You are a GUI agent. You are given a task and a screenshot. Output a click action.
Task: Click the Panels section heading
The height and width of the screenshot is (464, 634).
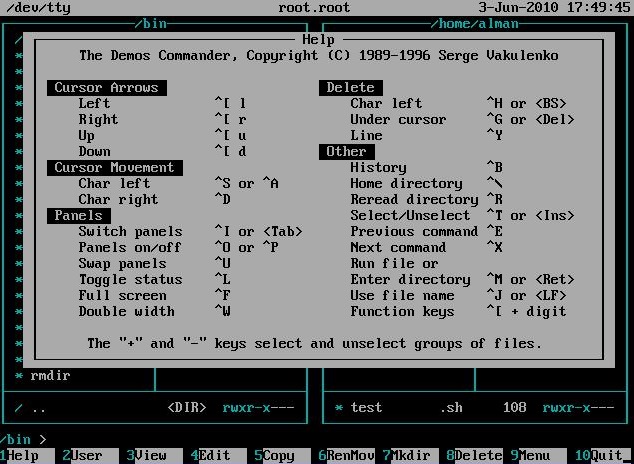[78, 216]
